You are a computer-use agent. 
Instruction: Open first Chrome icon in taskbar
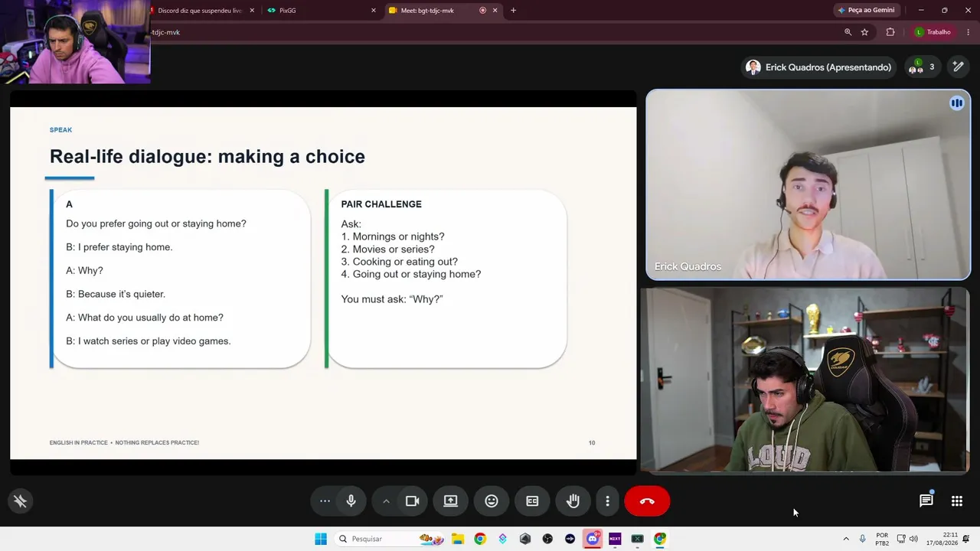pos(480,539)
